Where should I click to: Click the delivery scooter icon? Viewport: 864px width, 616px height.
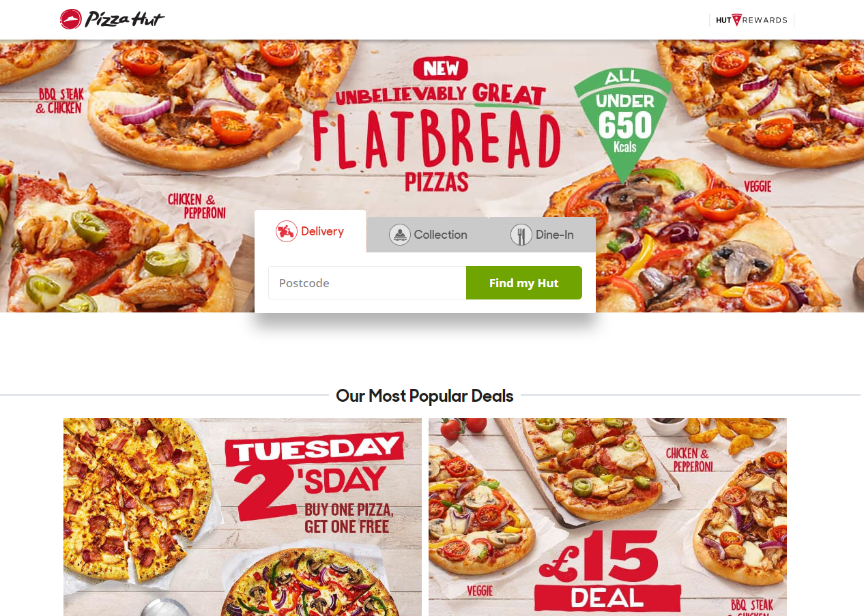coord(287,231)
